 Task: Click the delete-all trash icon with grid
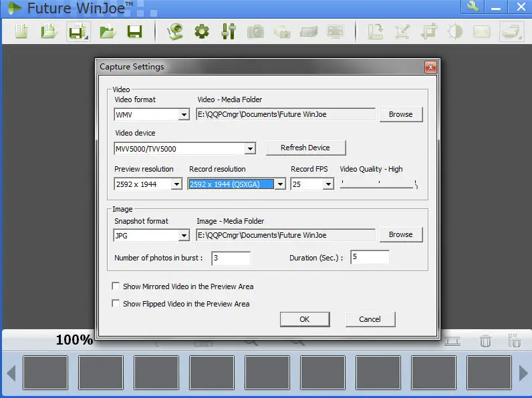(x=515, y=341)
